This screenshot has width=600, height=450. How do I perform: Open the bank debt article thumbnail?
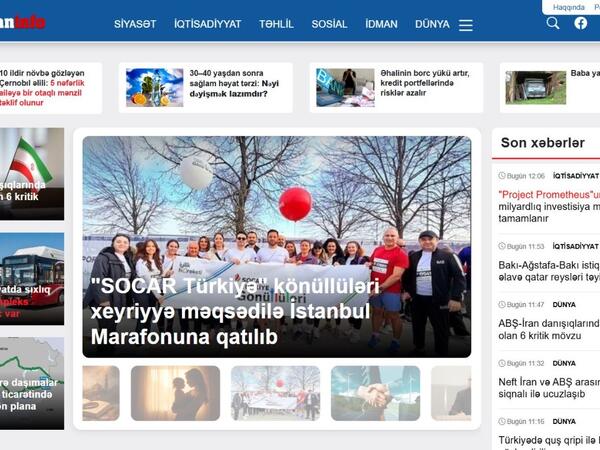click(345, 87)
